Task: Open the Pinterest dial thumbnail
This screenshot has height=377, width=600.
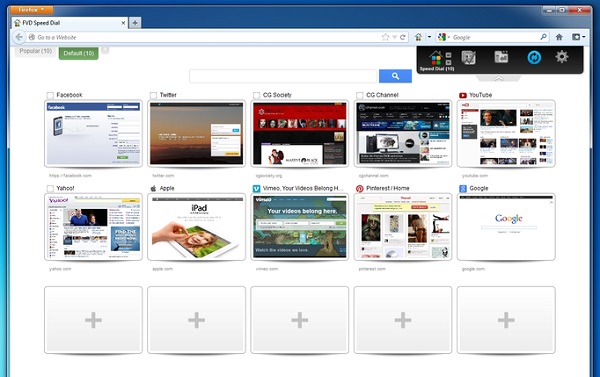Action: 403,227
